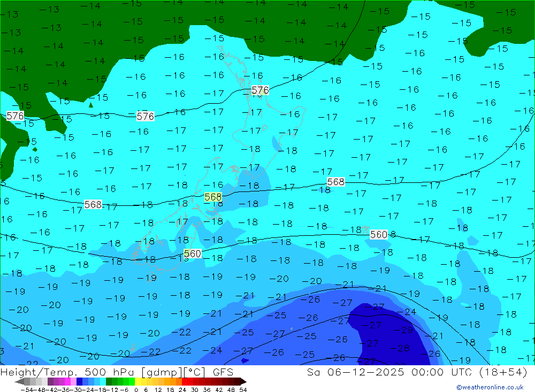This screenshot has height=392, width=535.
Task: Select the dark brown right arrow of scale
Action: 243,381
